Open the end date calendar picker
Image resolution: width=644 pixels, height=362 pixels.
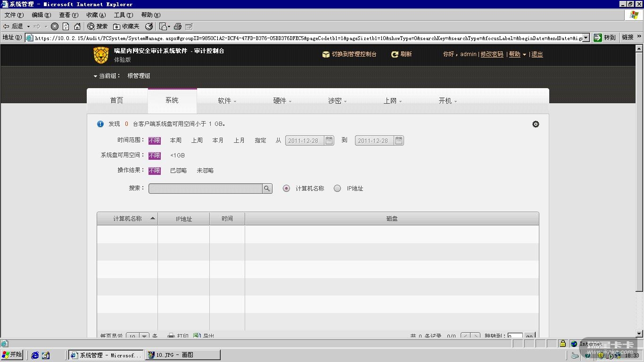click(x=399, y=140)
